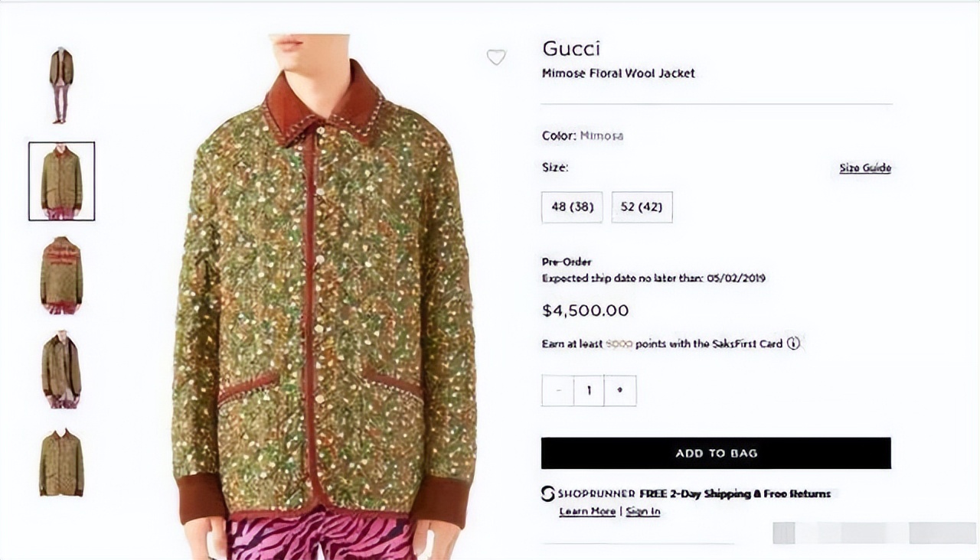Increase quantity with plus button
This screenshot has height=560, width=980.
click(620, 391)
